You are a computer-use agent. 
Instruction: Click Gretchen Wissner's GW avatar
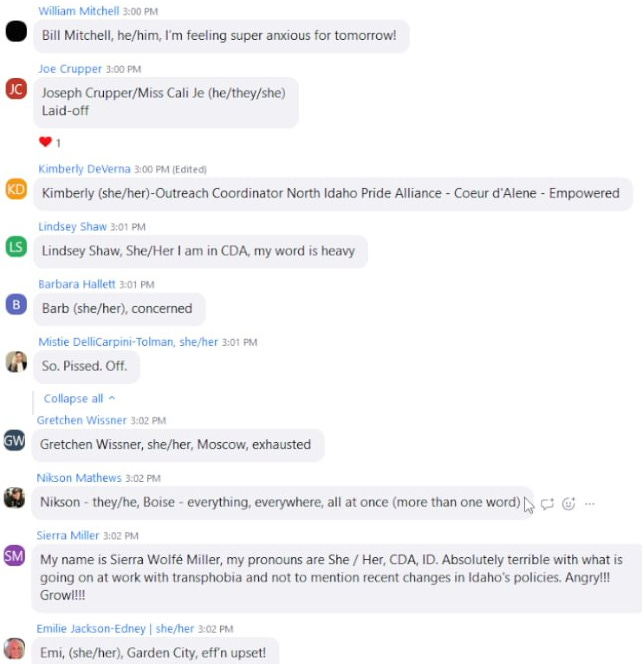pyautogui.click(x=14, y=440)
